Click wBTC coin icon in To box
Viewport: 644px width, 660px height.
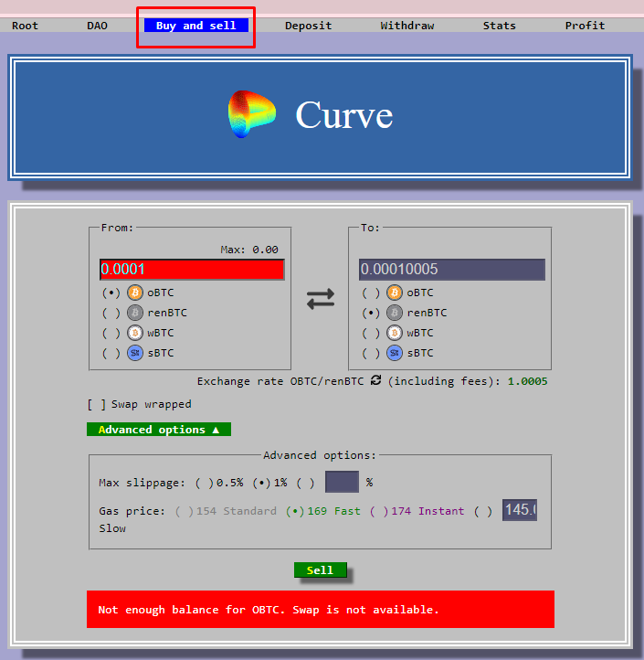point(395,333)
